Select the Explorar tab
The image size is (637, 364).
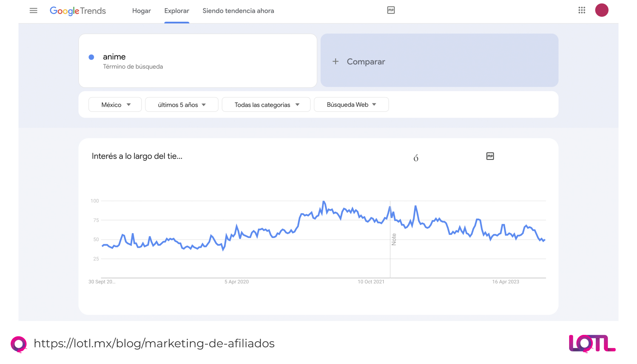[x=177, y=11]
